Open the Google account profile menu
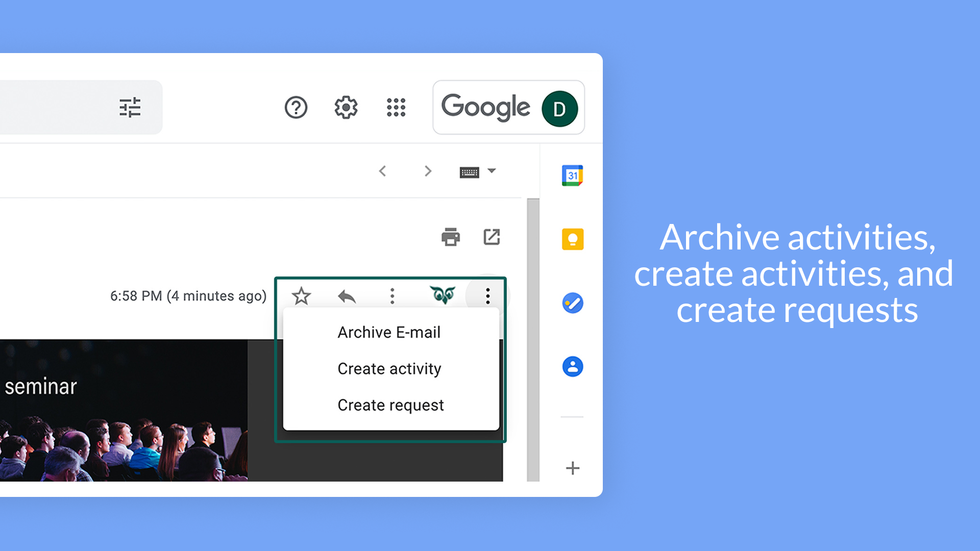Screen dimensions: 980x551 560,108
